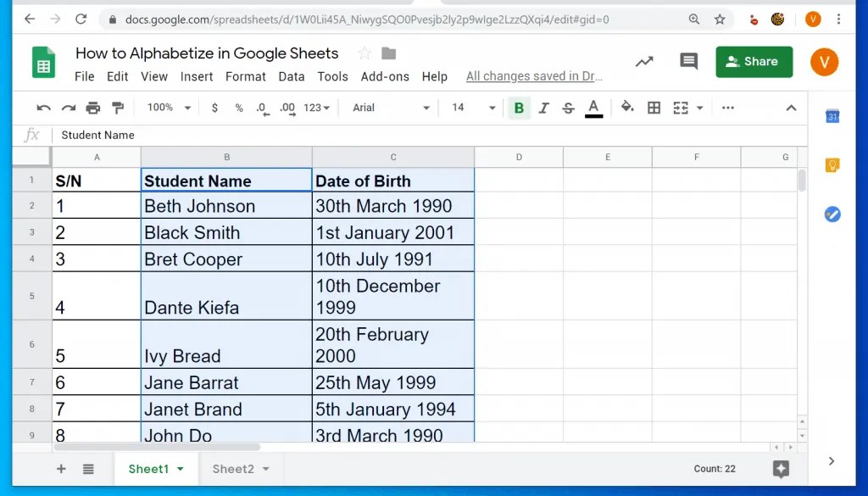Toggle bold formatting off

pyautogui.click(x=518, y=108)
